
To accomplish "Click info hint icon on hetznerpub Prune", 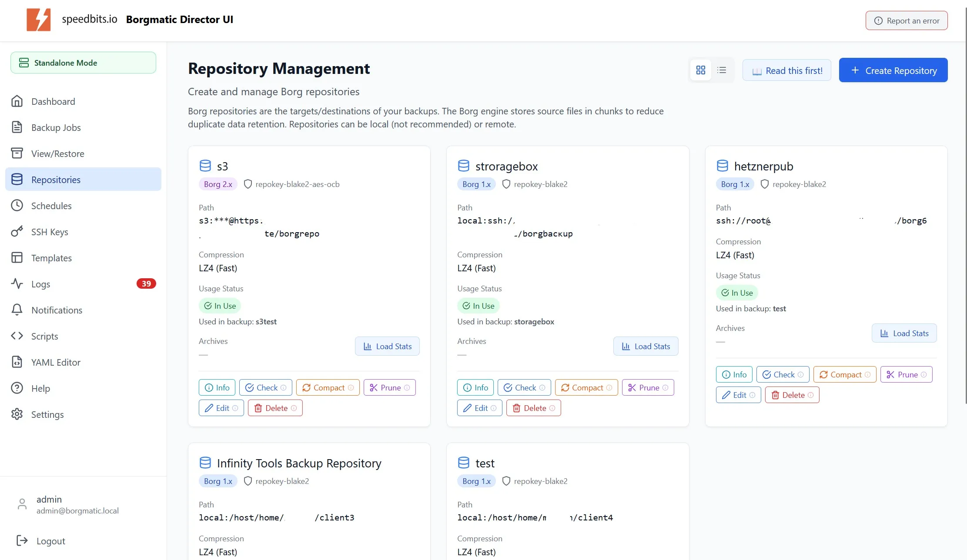I will [x=924, y=374].
